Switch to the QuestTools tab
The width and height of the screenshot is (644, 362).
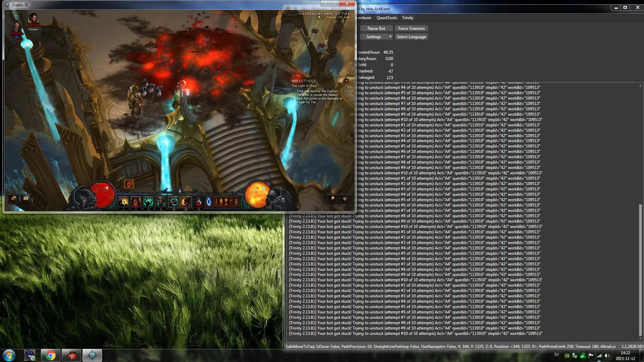pos(386,18)
